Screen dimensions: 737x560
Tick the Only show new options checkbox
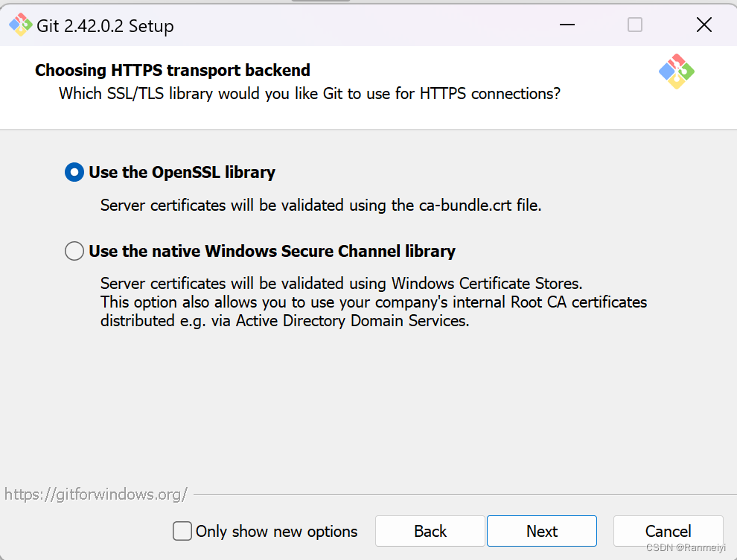(x=182, y=531)
